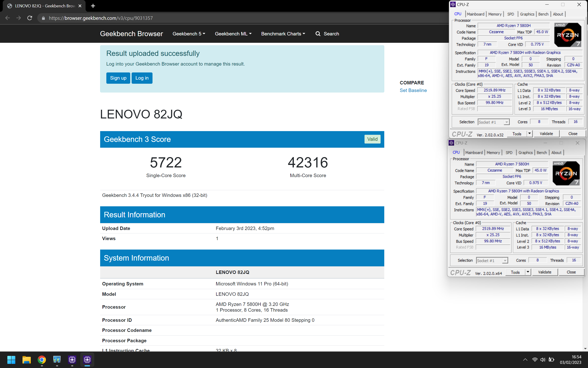
Task: Expand the Benchmark Charts menu
Action: click(283, 34)
